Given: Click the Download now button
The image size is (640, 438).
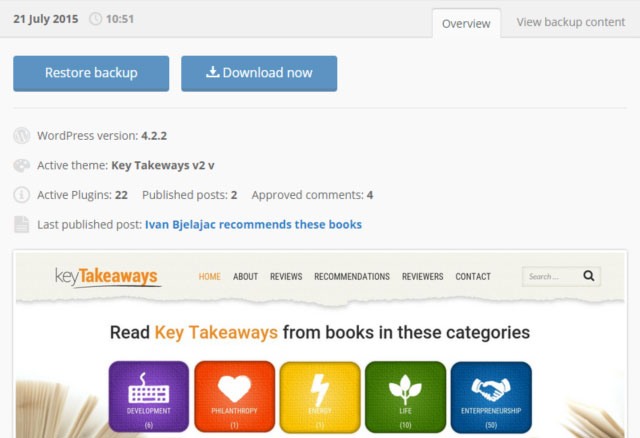Looking at the screenshot, I should (x=259, y=73).
